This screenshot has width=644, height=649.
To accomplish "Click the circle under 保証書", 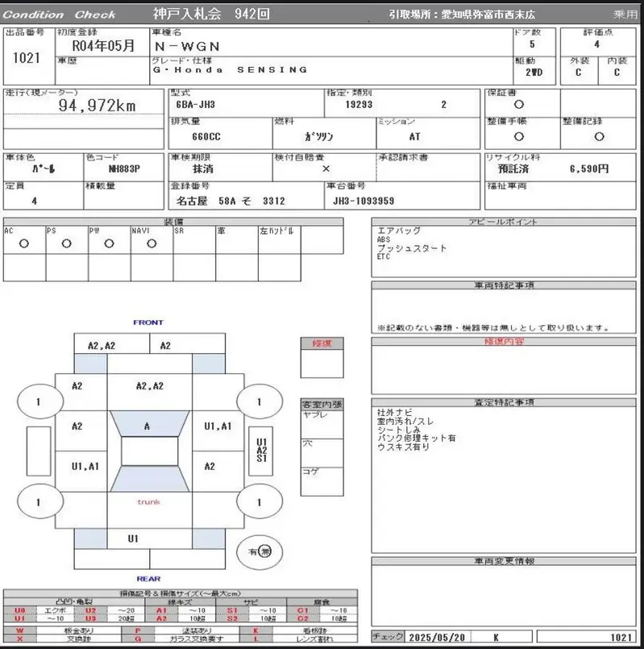I will click(518, 105).
